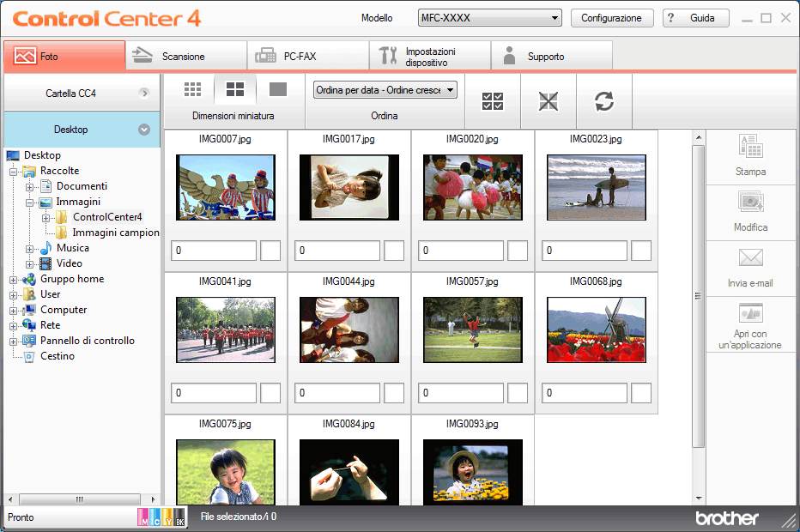Select Cestino recycle bin item

click(x=58, y=356)
